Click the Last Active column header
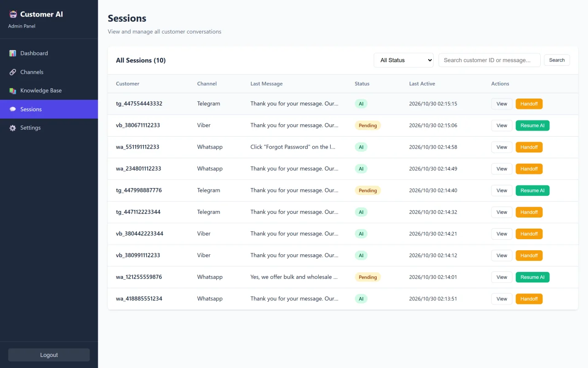The width and height of the screenshot is (588, 368). point(422,84)
